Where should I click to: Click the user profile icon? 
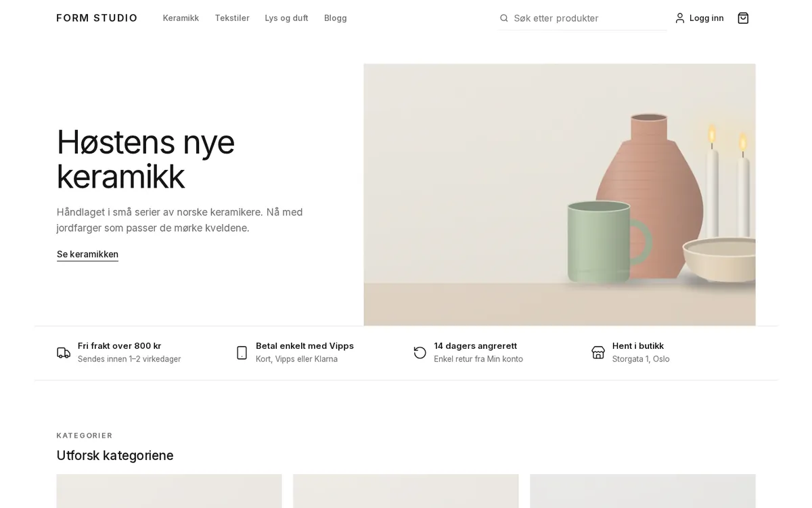tap(680, 18)
